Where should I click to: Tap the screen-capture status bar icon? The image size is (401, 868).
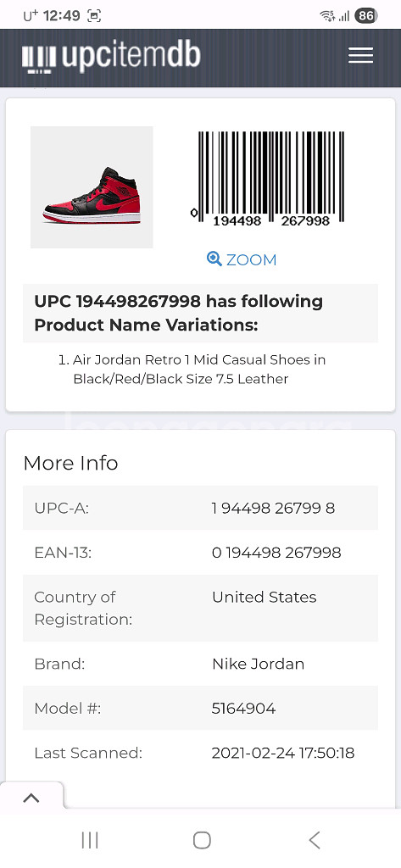[95, 16]
